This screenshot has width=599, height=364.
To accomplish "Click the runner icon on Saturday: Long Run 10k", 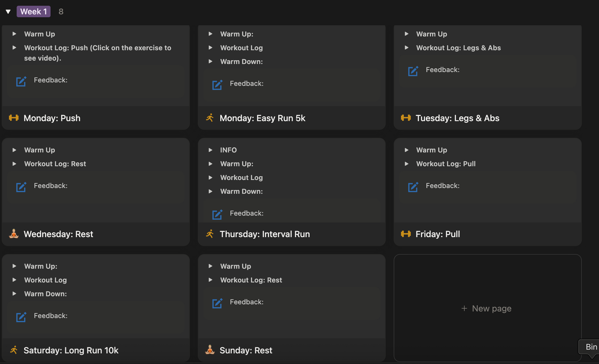I will point(14,350).
